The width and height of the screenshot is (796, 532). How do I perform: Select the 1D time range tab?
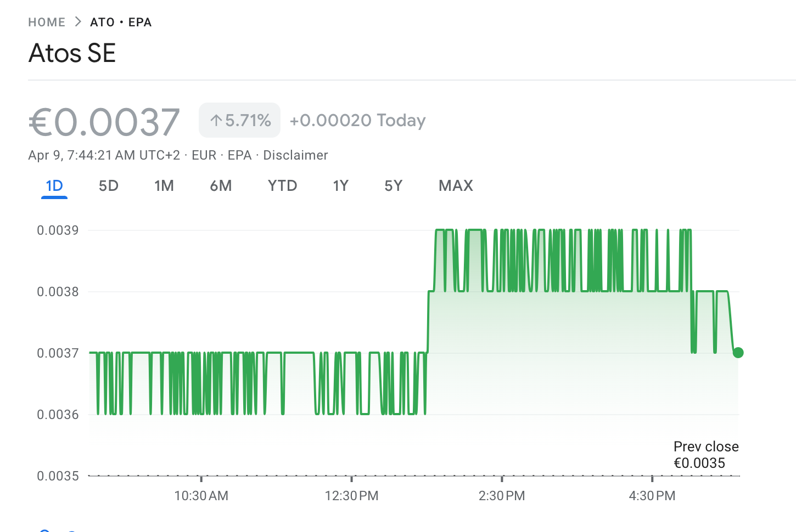click(54, 186)
